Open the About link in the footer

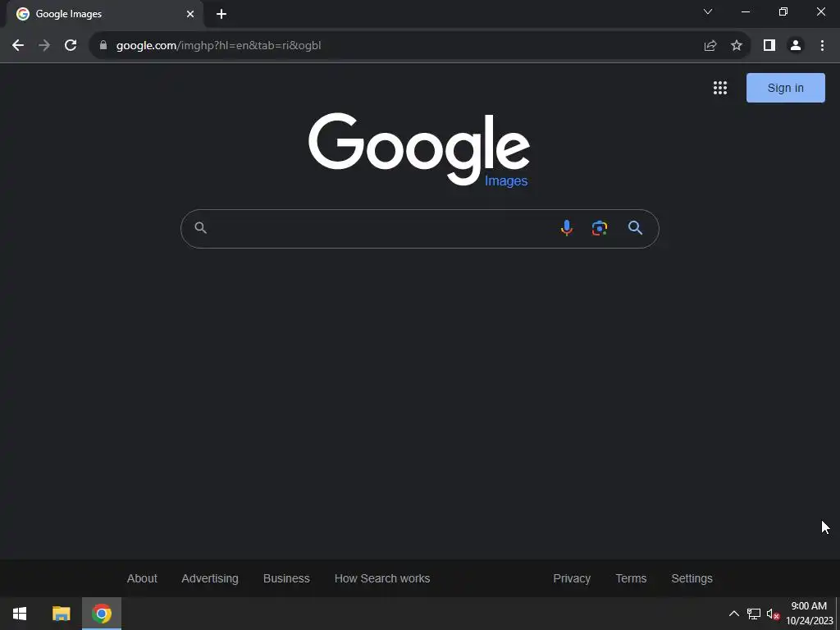142,578
